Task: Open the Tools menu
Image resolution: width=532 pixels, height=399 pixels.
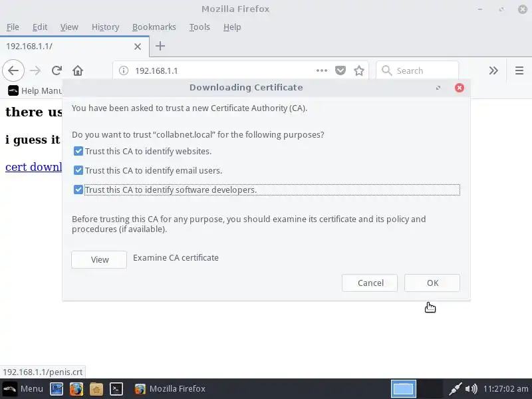Action: pos(199,27)
